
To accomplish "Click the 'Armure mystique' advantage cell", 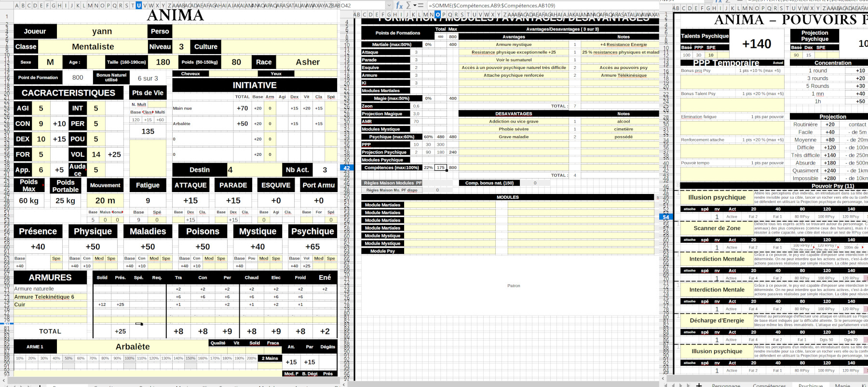I will tap(514, 44).
